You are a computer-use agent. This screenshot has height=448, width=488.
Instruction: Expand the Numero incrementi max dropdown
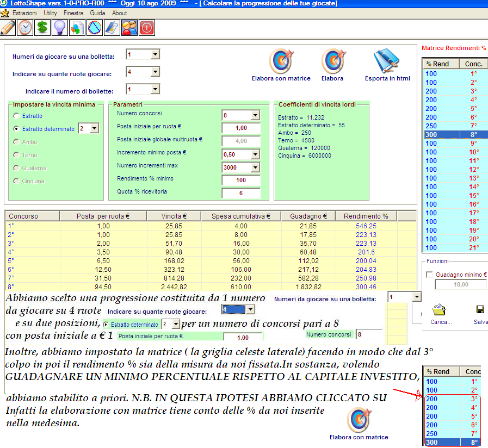click(x=255, y=167)
